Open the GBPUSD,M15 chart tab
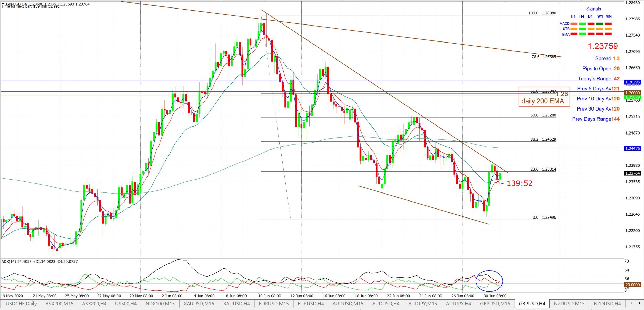The image size is (644, 310). [495, 304]
